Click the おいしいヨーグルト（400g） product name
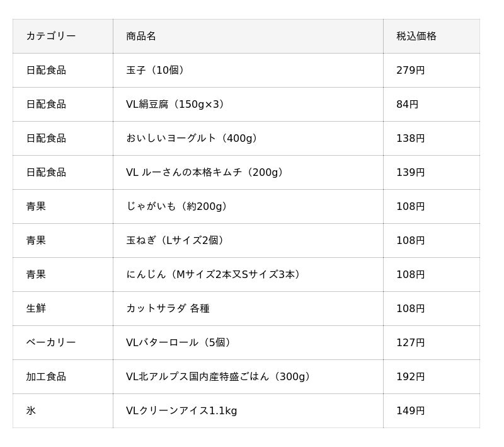 click(192, 138)
